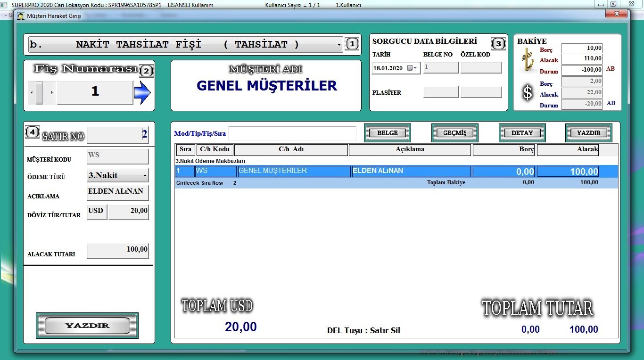The width and height of the screenshot is (644, 360).
Task: Click the TL Borç balance field showing 10,00
Action: 582,48
